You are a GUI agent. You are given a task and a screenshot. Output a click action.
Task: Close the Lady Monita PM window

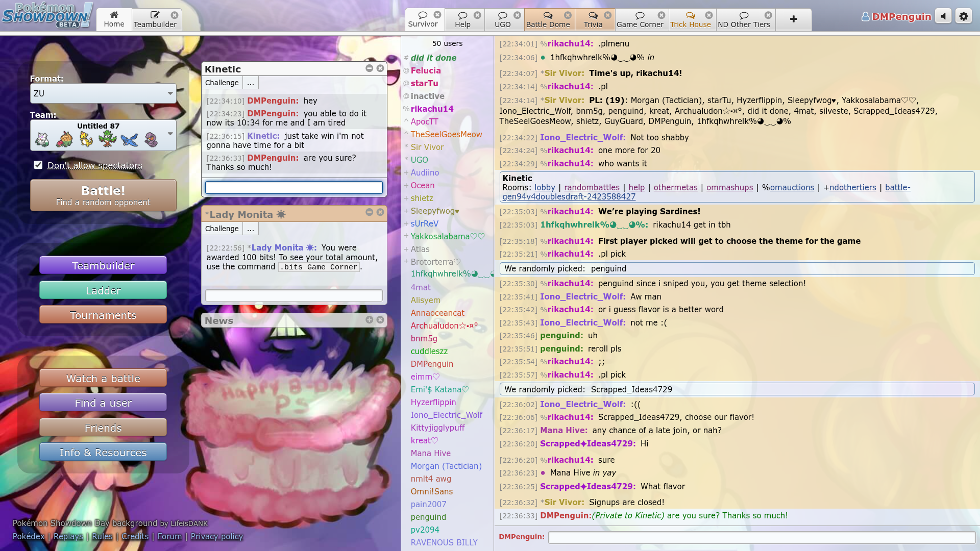coord(380,212)
